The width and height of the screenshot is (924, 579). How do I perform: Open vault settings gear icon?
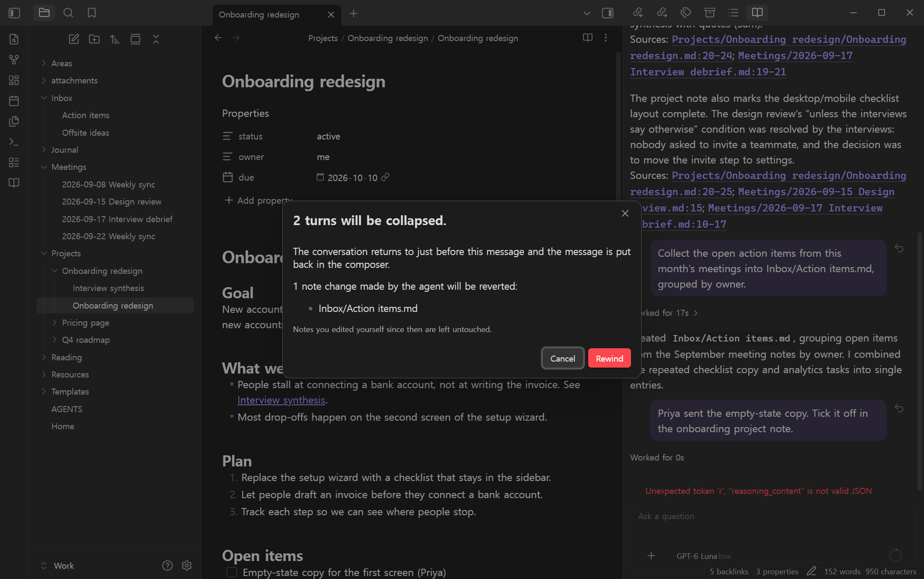click(x=187, y=565)
